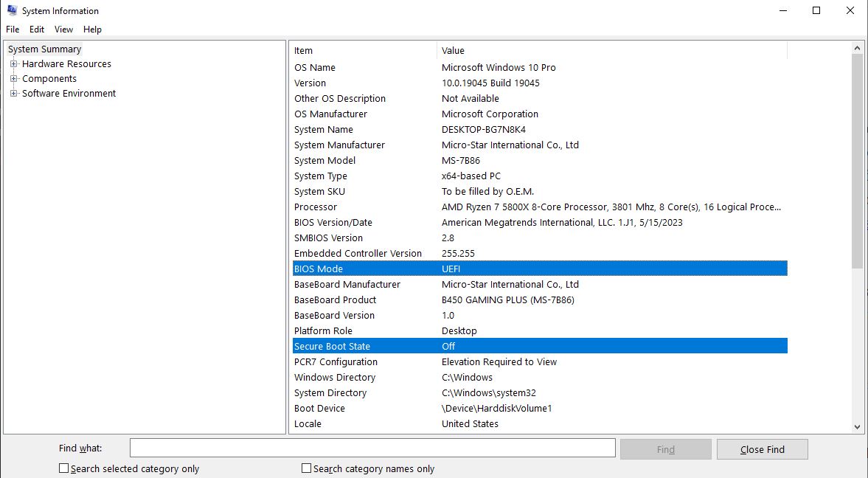Expand the Components node
Viewport: 868px width, 478px height.
point(14,79)
